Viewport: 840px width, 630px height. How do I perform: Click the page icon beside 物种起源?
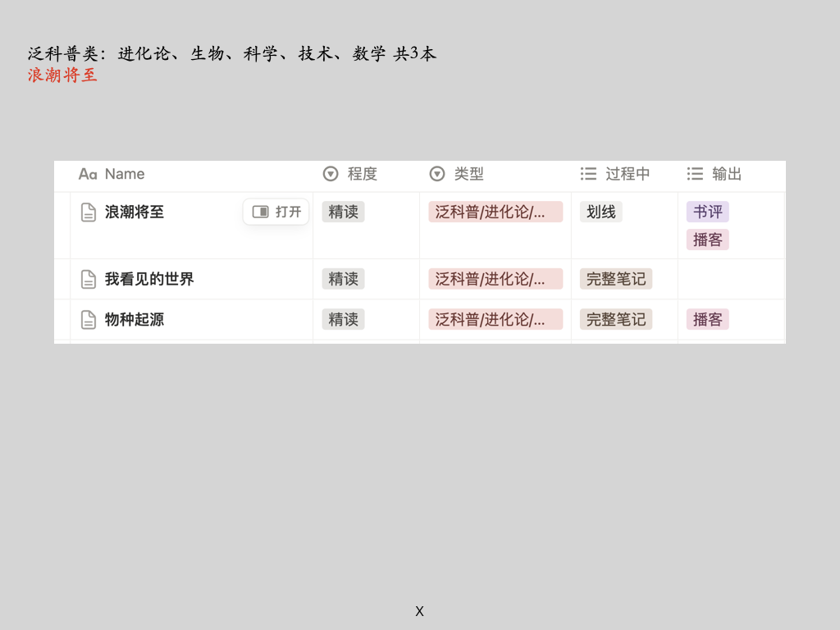[88, 320]
